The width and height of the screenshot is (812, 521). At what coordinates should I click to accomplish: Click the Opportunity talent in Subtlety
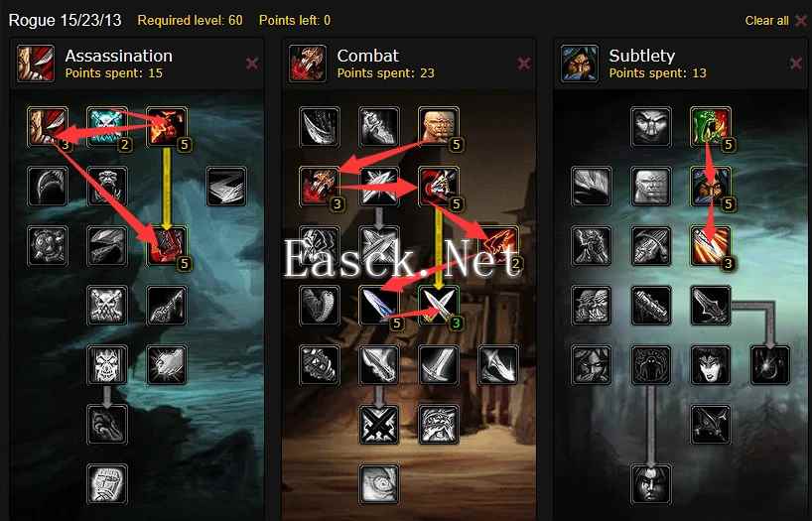711,127
